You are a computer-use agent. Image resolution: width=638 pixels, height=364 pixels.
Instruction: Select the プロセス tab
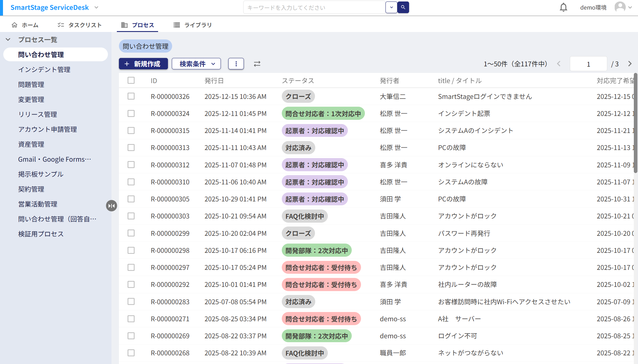[137, 25]
